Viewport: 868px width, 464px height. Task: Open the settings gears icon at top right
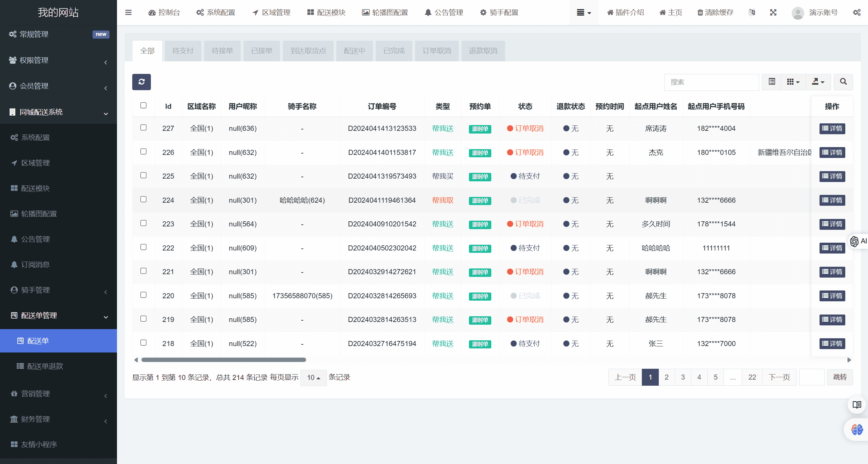pos(857,13)
